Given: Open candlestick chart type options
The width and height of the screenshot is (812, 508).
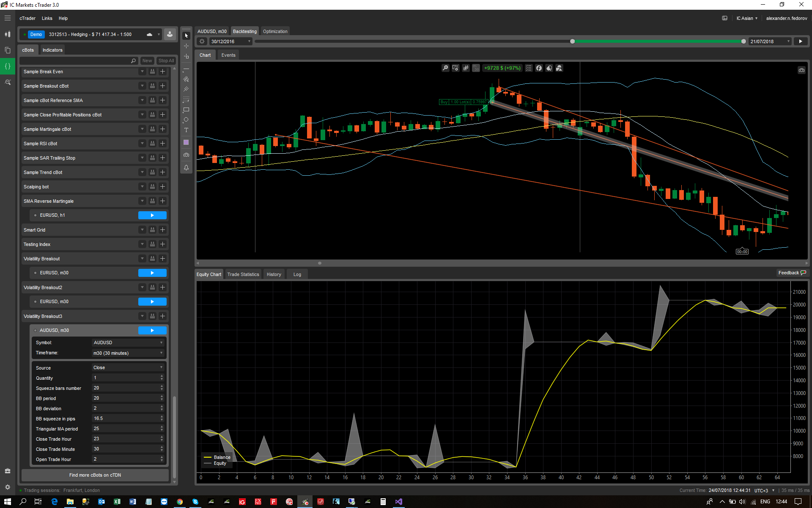Looking at the screenshot, I should pos(466,68).
